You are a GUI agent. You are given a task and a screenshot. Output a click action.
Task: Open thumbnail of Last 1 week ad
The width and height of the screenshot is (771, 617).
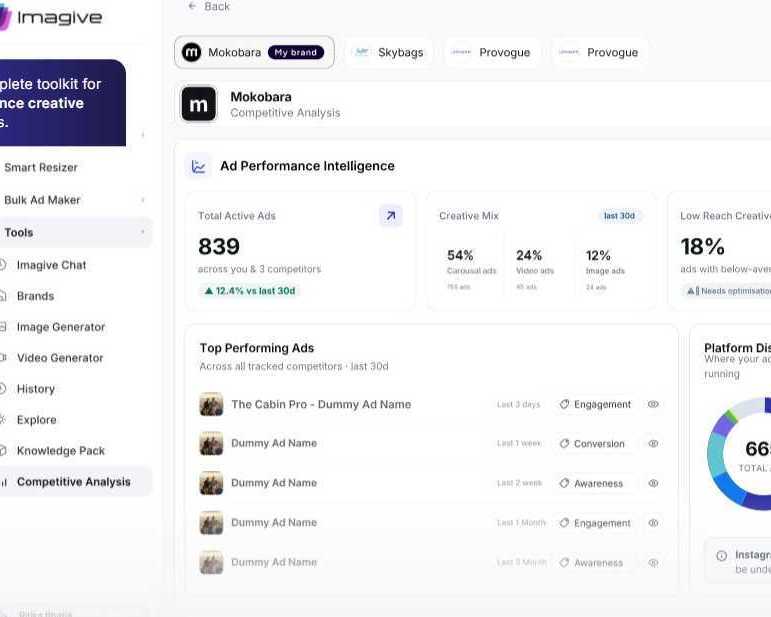click(211, 443)
